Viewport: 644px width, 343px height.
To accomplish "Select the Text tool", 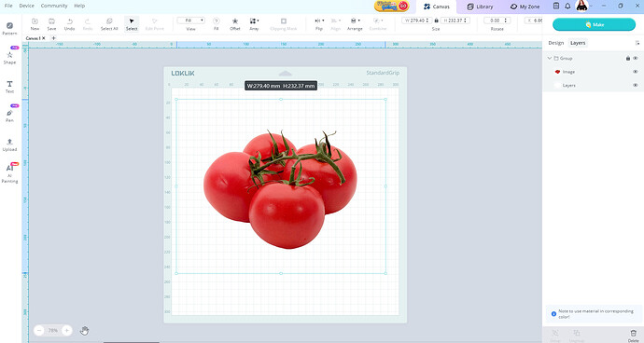I will click(9, 87).
